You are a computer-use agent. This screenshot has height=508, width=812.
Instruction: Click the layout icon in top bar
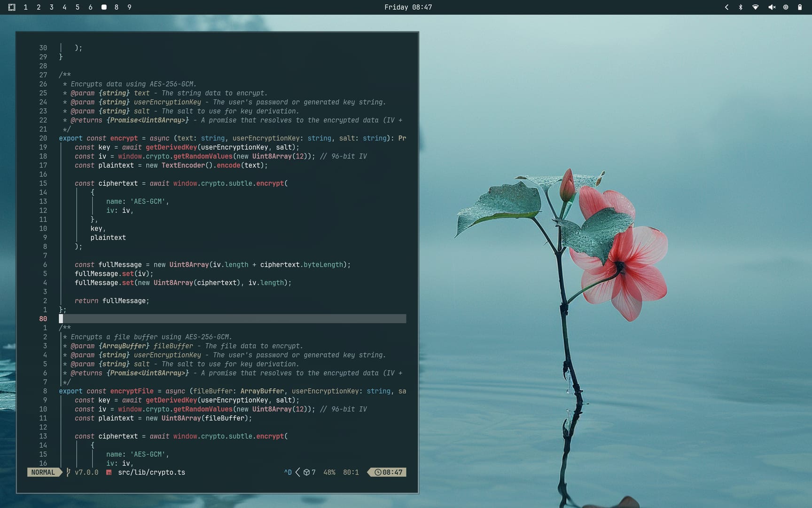coord(12,7)
